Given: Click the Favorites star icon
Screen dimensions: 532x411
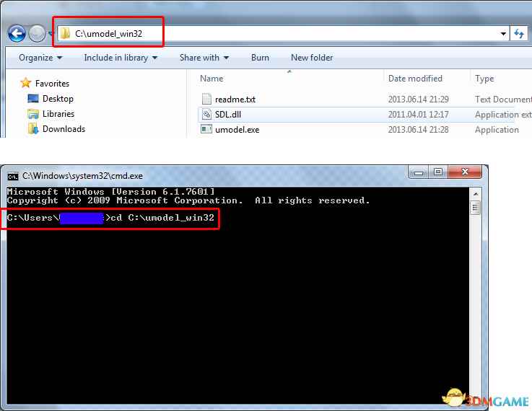Looking at the screenshot, I should [26, 83].
